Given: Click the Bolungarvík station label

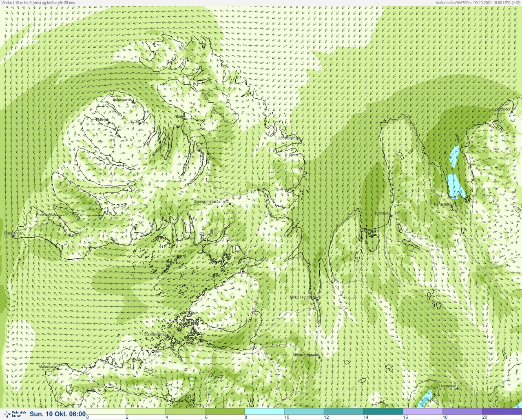Looking at the screenshot, I should coord(123,99).
